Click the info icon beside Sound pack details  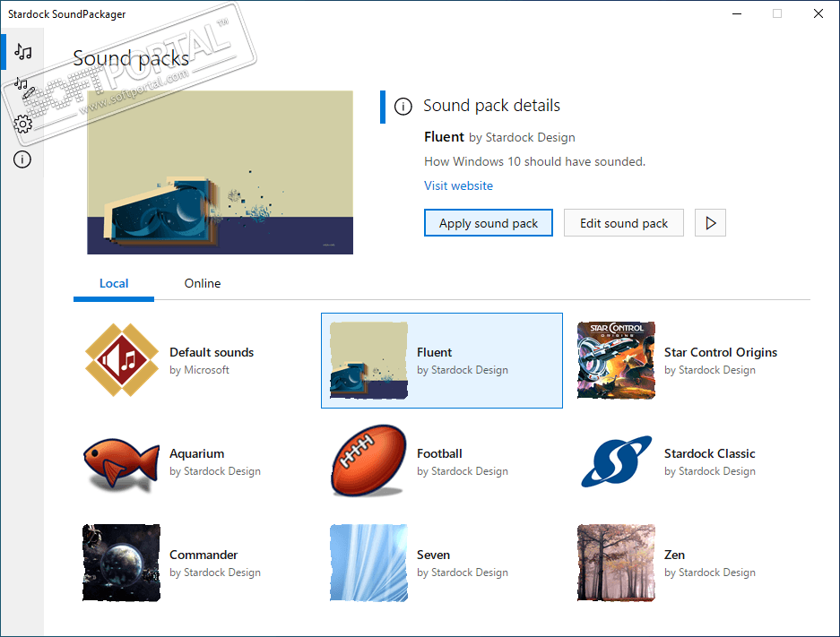tap(403, 107)
